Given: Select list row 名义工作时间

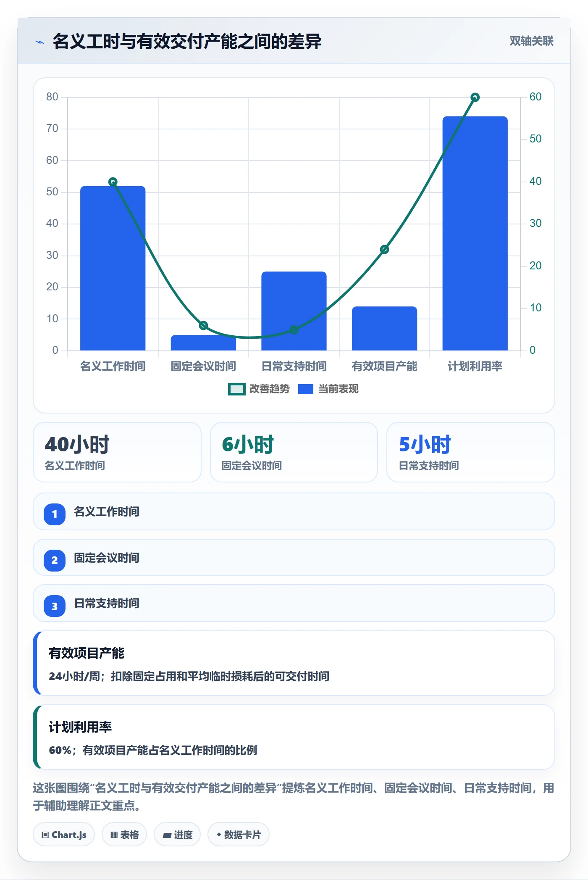Looking at the screenshot, I should [x=294, y=511].
